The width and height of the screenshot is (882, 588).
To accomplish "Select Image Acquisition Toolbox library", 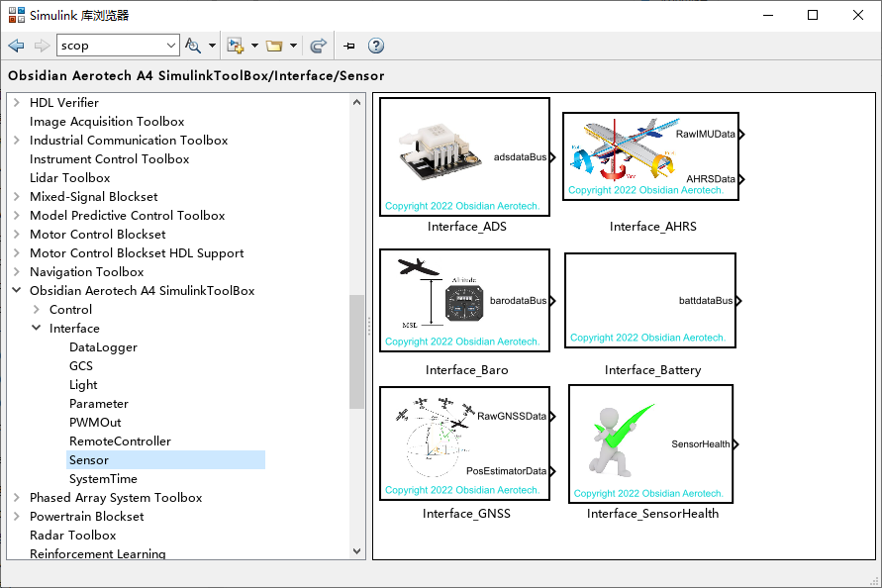I will 107,122.
